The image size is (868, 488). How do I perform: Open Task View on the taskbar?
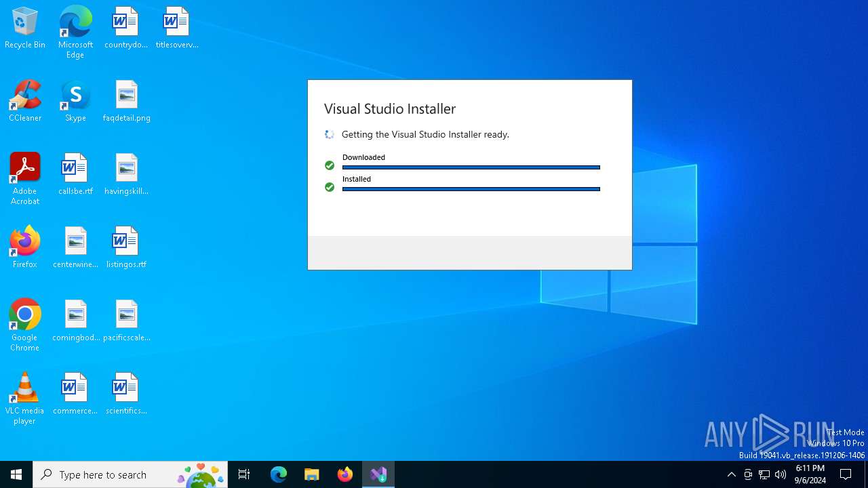tap(244, 474)
